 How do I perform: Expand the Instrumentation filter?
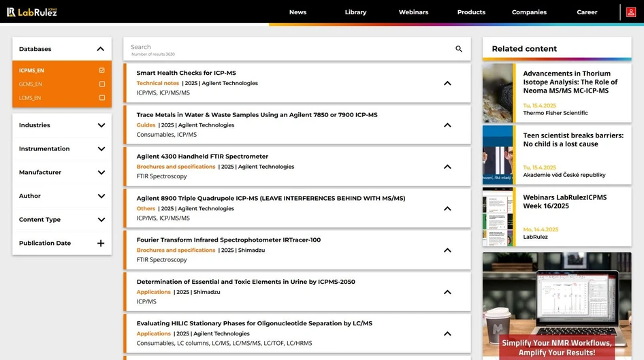(101, 149)
